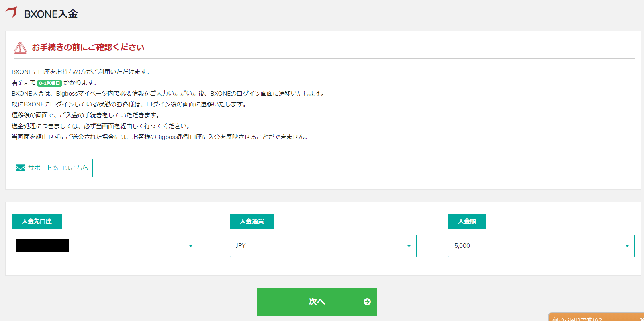
Task: Expand the JPY currency dropdown arrow
Action: [409, 246]
